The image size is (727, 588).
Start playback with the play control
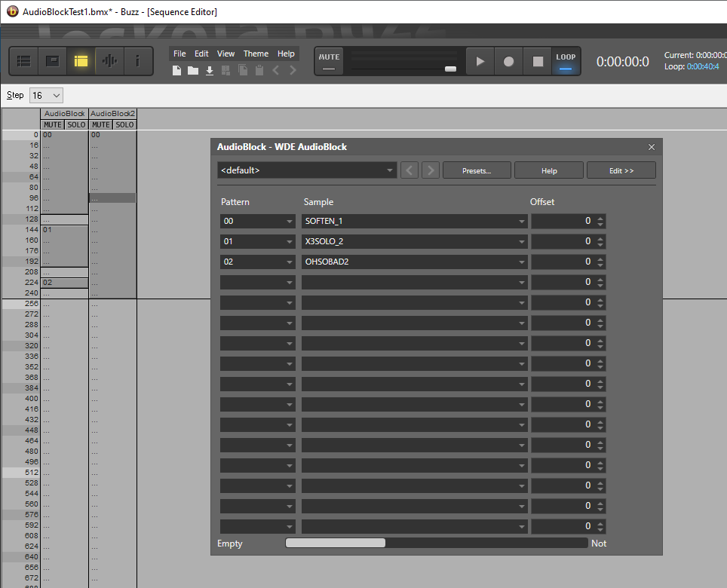(480, 61)
